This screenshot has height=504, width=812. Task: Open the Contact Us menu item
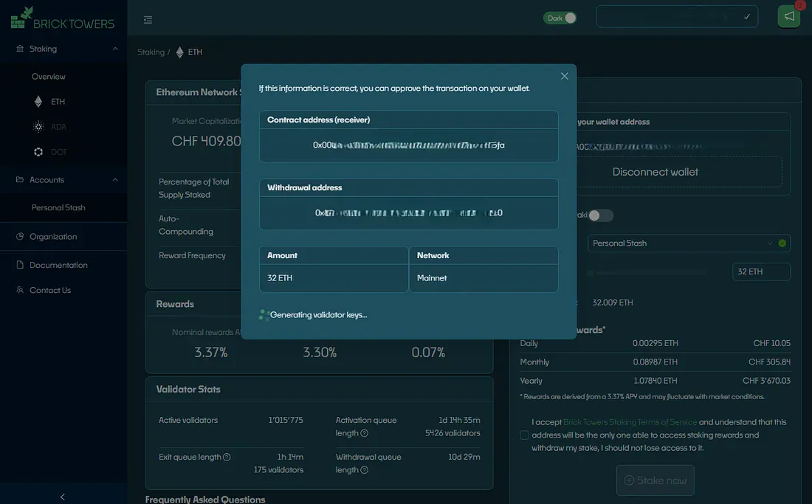coord(50,290)
